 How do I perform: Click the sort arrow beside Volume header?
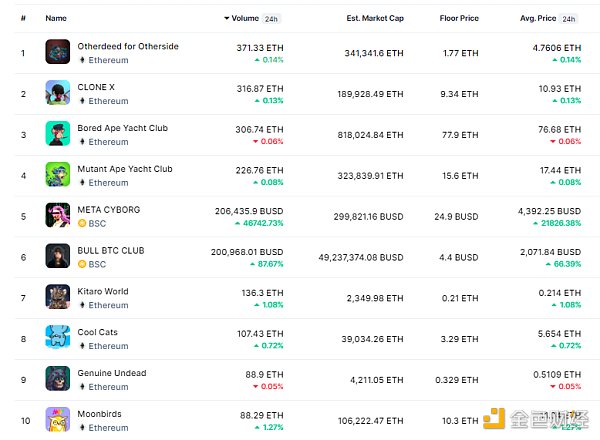pos(226,18)
